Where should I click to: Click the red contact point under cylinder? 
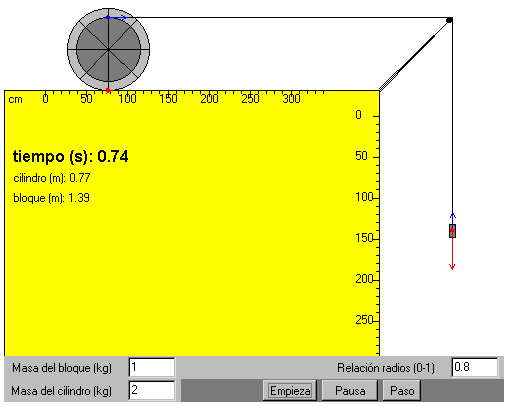click(x=108, y=90)
